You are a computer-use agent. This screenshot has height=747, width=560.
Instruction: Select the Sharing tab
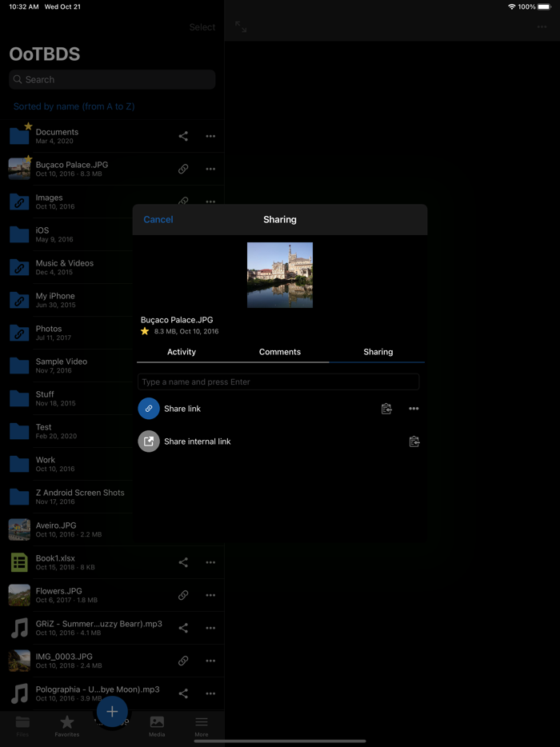click(x=378, y=352)
